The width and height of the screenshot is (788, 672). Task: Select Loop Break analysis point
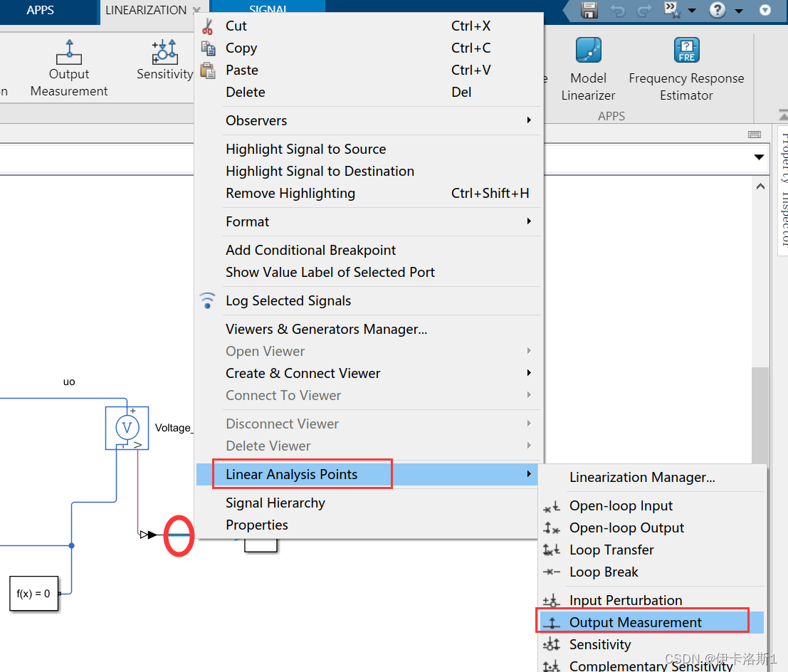pos(652,572)
